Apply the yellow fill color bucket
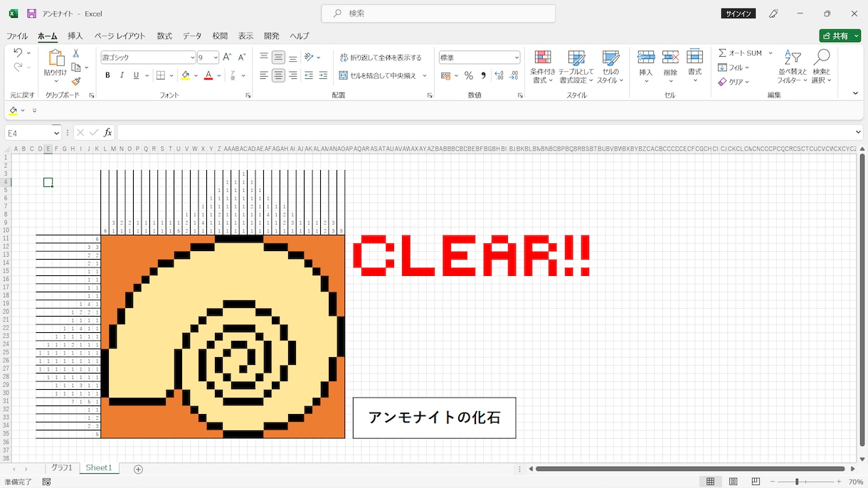The height and width of the screenshot is (488, 868). tap(185, 75)
